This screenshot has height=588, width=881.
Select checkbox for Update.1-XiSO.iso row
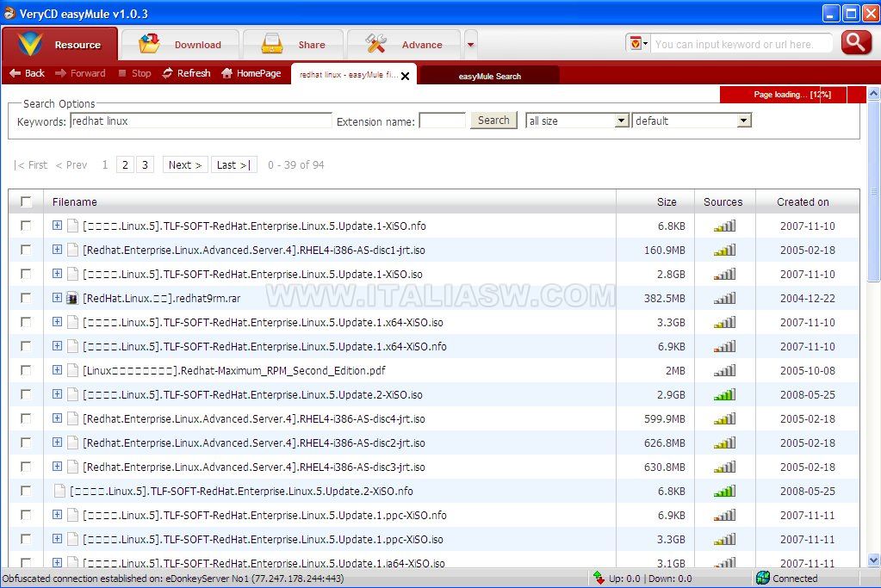tap(26, 274)
